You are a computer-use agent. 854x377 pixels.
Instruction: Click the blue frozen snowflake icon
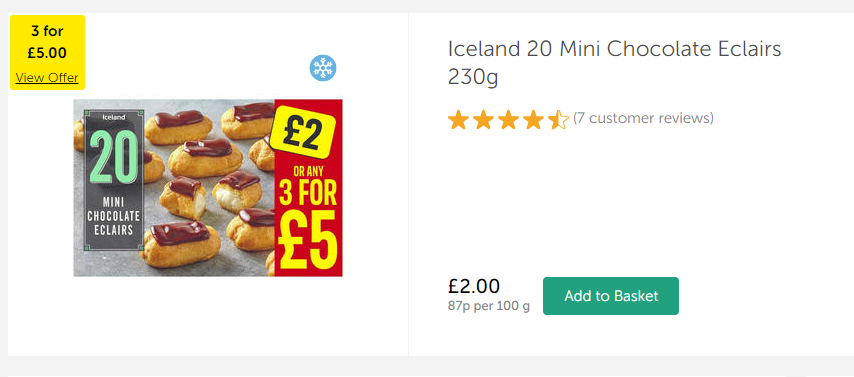(323, 69)
